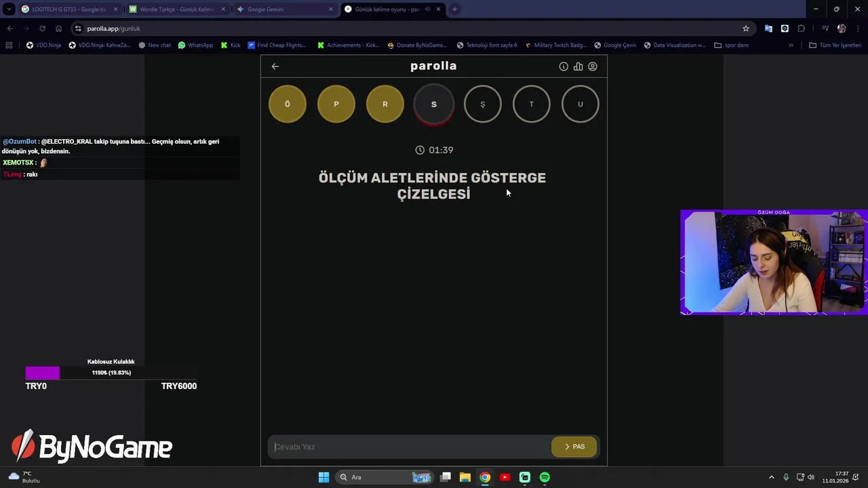The width and height of the screenshot is (868, 488).
Task: Mute the audio icon on parolla tab
Action: point(427,9)
